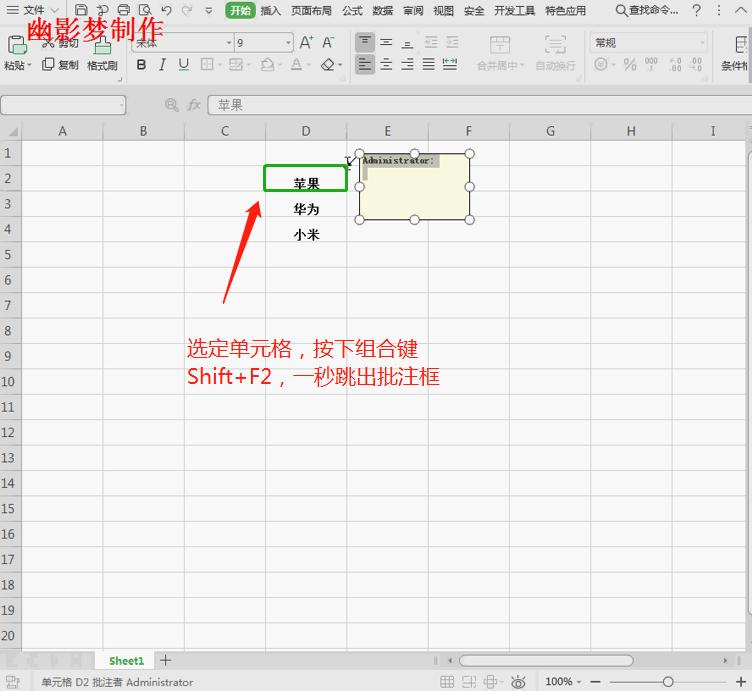Switch to the 插入 Insert tab

coord(270,11)
